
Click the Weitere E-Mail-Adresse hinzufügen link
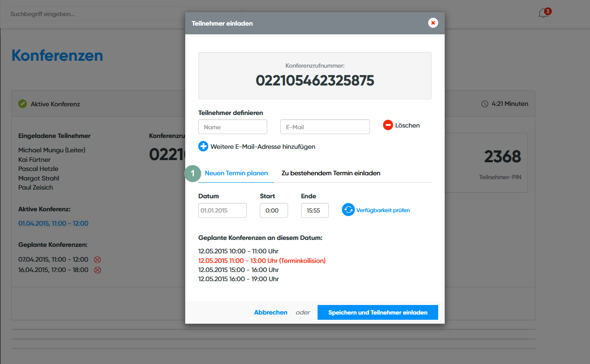(x=262, y=147)
